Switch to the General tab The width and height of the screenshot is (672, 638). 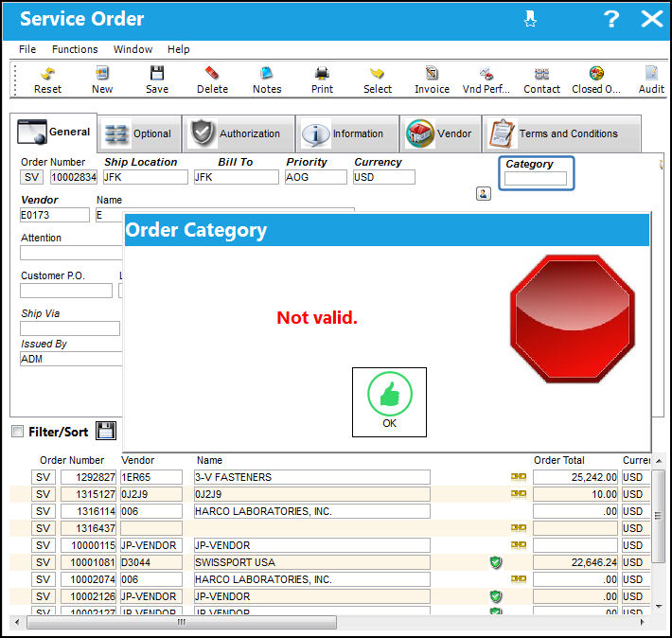pos(54,133)
